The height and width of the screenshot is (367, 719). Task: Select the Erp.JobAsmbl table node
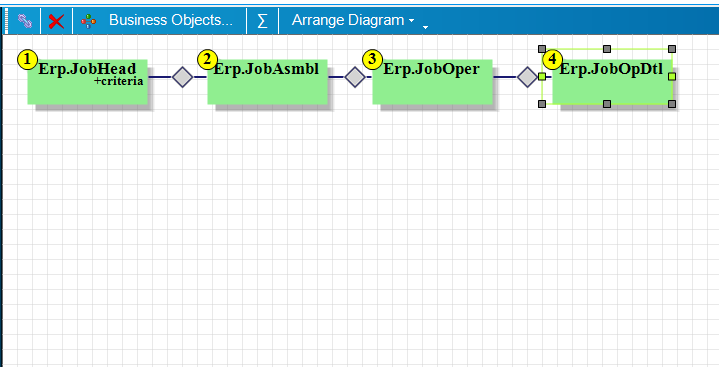click(267, 82)
